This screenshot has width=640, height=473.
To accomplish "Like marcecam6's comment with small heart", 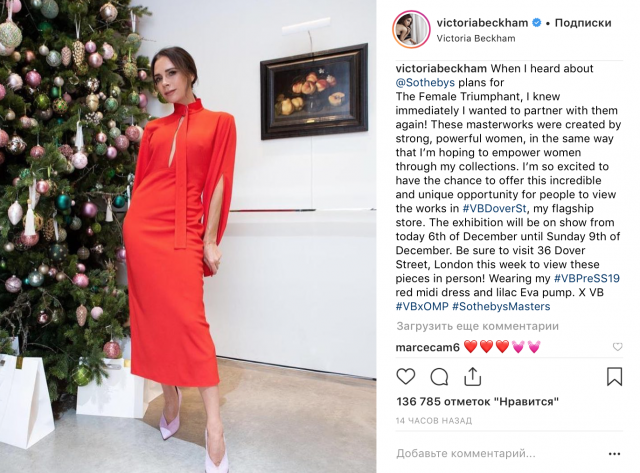I will tap(618, 347).
